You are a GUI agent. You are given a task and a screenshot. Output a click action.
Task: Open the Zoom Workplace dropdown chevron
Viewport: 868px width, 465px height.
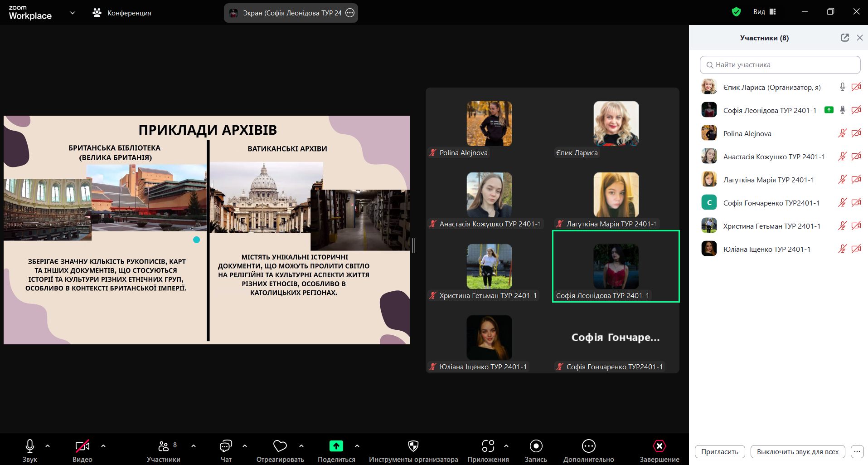[x=73, y=13]
